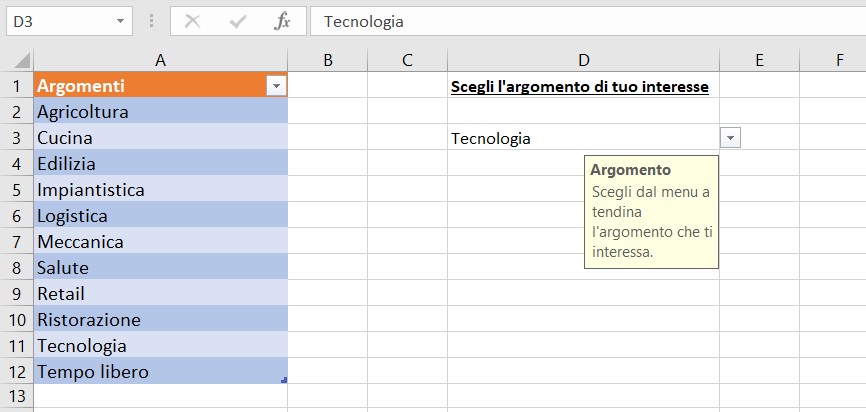The width and height of the screenshot is (866, 412).
Task: Expand the Name Box dropdown arrow
Action: pyautogui.click(x=121, y=21)
